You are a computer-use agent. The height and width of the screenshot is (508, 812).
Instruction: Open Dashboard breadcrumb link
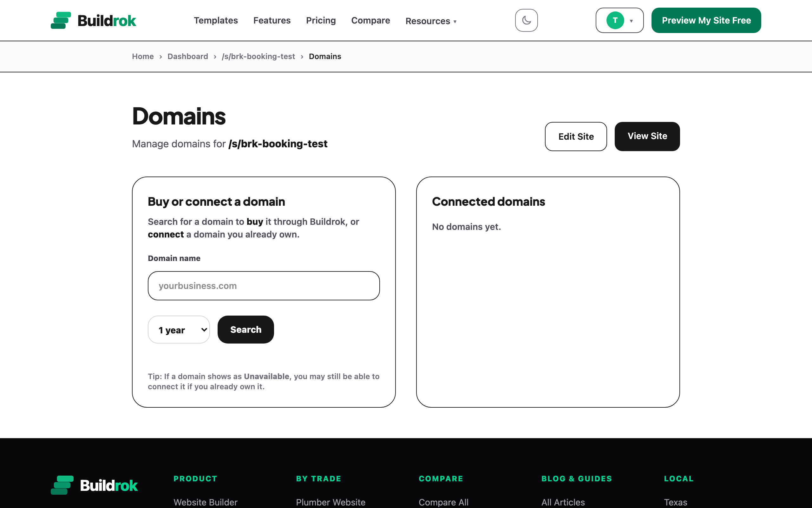187,57
